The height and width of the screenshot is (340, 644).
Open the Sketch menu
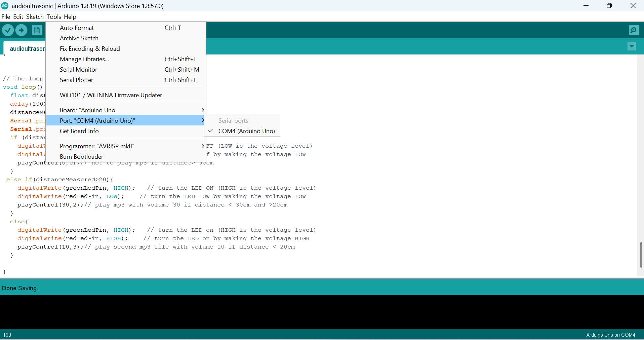click(x=35, y=17)
